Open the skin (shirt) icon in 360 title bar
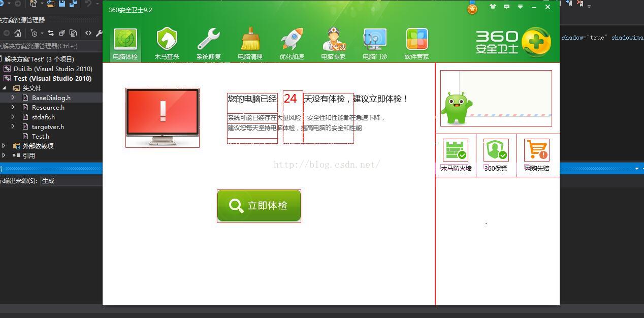This screenshot has height=318, width=644. (493, 7)
